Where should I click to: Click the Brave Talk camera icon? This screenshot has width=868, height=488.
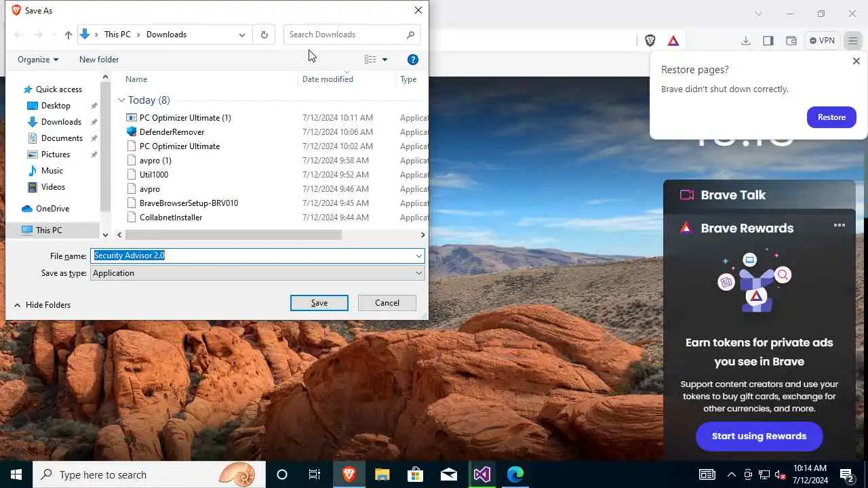coord(687,195)
